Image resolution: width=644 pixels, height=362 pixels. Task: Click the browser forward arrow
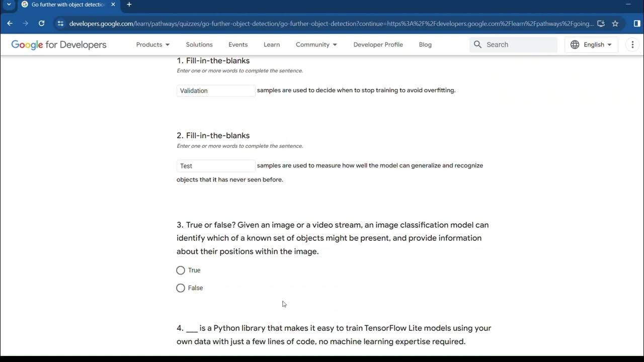pyautogui.click(x=25, y=23)
